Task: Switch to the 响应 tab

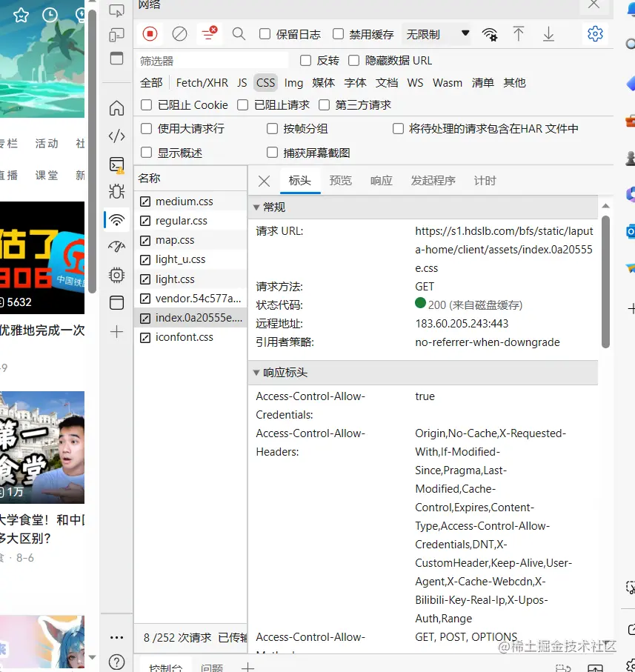Action: pos(382,181)
